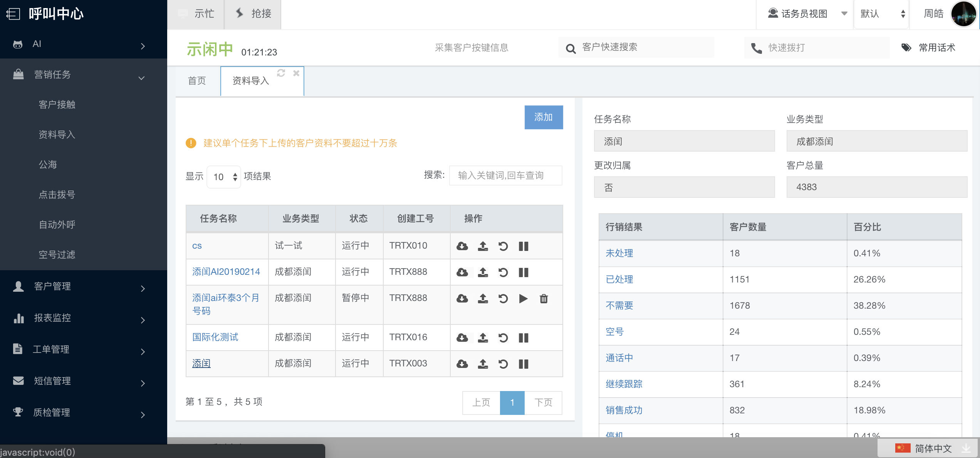The image size is (980, 458).
Task: Click reset icon for 添闰AI20190214 task
Action: point(503,272)
